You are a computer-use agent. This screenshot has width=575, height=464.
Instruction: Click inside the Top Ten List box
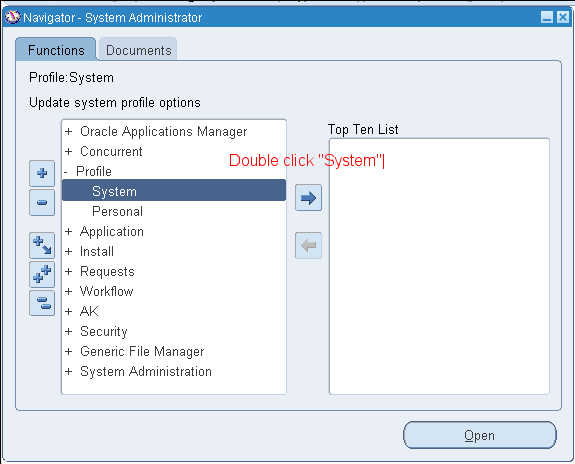click(439, 266)
